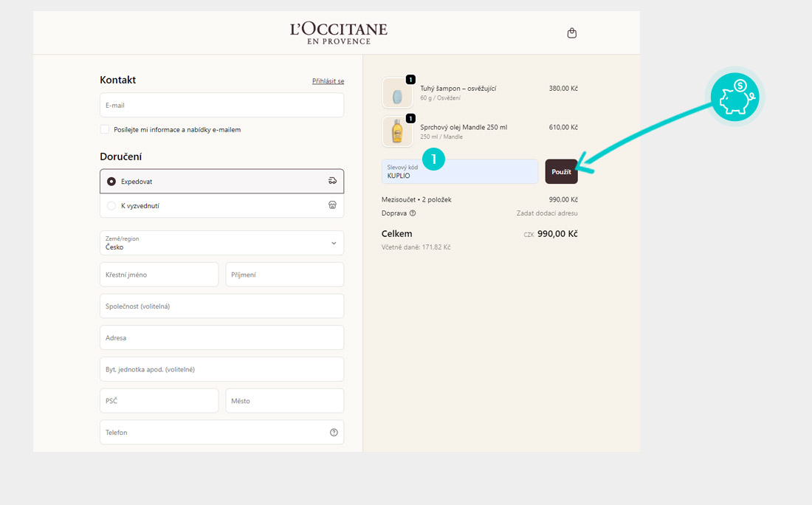The width and height of the screenshot is (812, 505).
Task: Click the teal piggy bank icon
Action: click(734, 97)
